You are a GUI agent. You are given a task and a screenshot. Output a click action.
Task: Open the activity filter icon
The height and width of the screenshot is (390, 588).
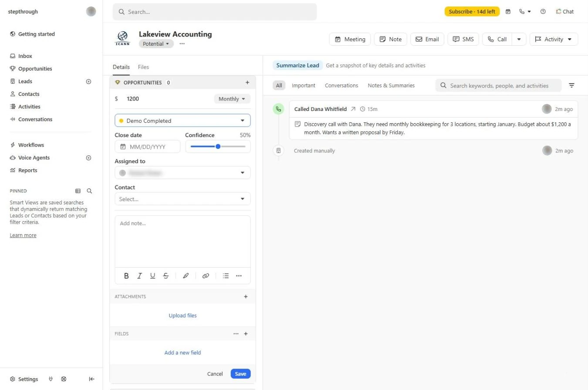571,85
